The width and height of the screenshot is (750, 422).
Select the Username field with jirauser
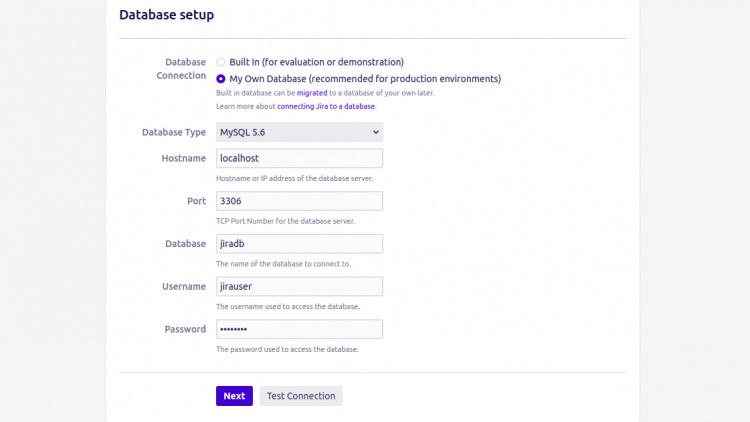point(299,287)
